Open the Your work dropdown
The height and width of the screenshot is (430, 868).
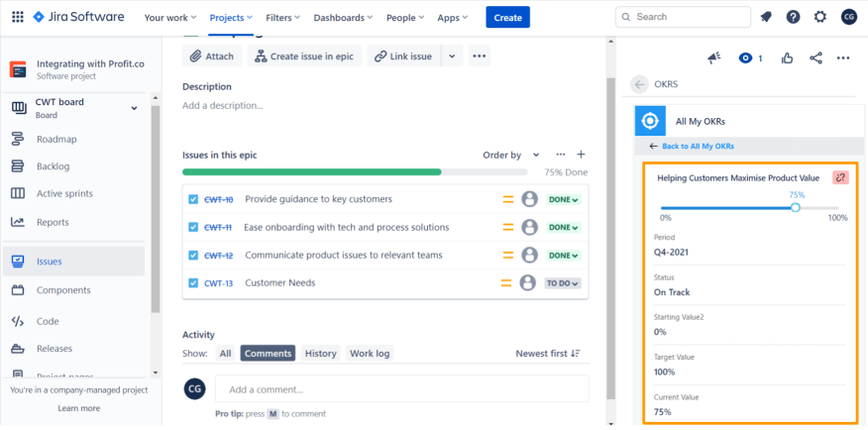[170, 18]
